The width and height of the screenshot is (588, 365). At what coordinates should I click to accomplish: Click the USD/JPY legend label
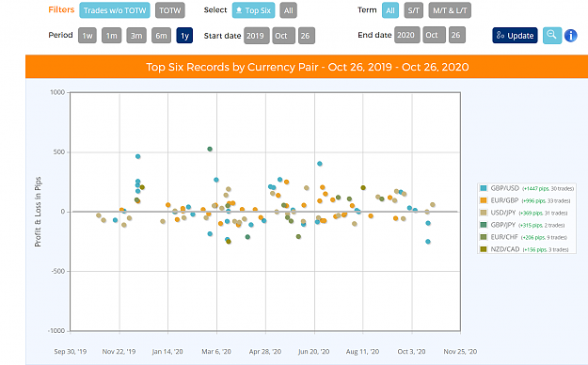point(503,213)
